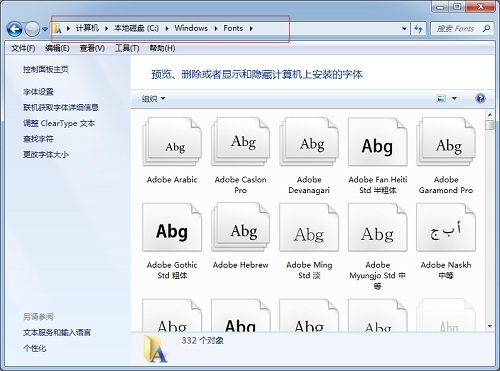The image size is (500, 371).
Task: Open 联机获取字体详细信息 link
Action: click(x=61, y=107)
